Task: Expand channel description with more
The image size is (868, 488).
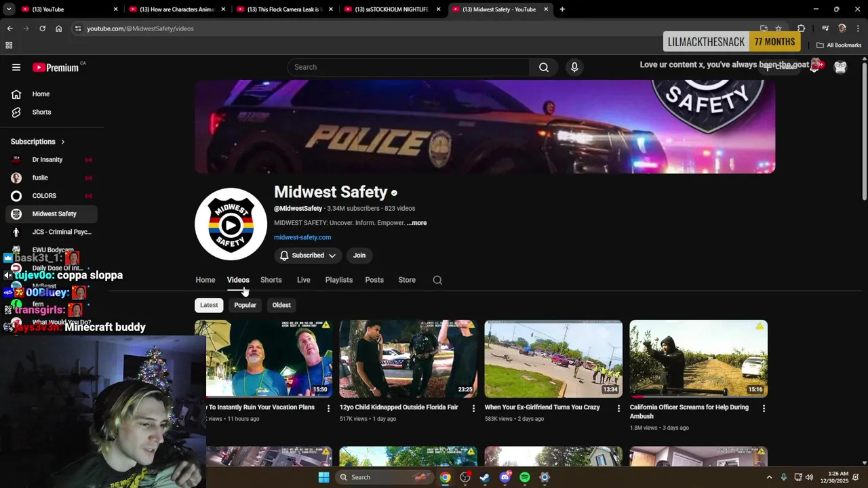Action: 417,223
